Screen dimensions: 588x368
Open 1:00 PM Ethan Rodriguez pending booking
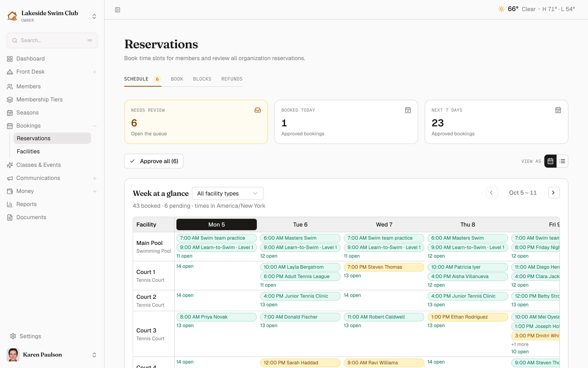[x=468, y=317]
